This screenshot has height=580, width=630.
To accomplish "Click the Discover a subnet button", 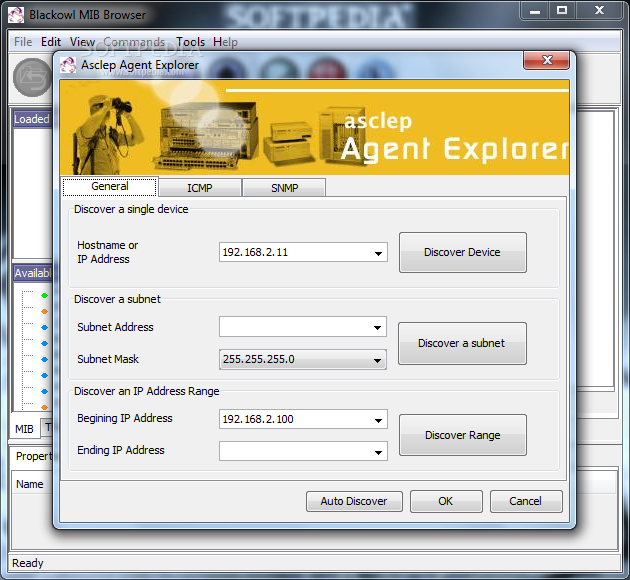I will point(462,343).
